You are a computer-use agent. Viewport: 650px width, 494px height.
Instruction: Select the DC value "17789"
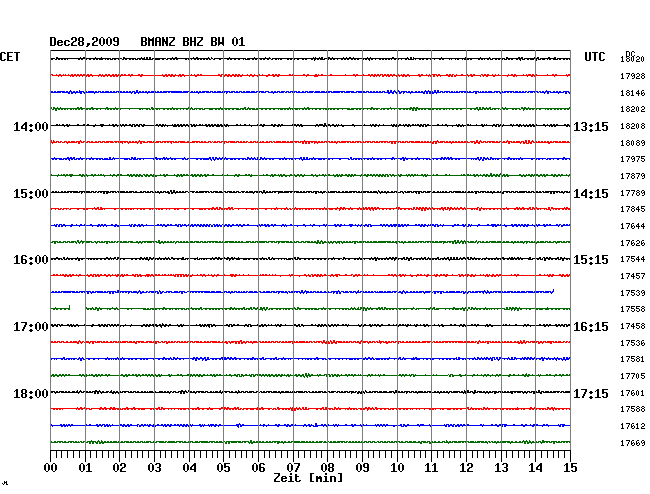tap(633, 193)
